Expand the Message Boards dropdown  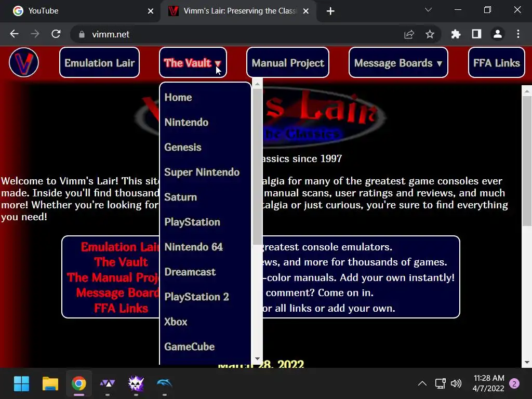point(398,63)
